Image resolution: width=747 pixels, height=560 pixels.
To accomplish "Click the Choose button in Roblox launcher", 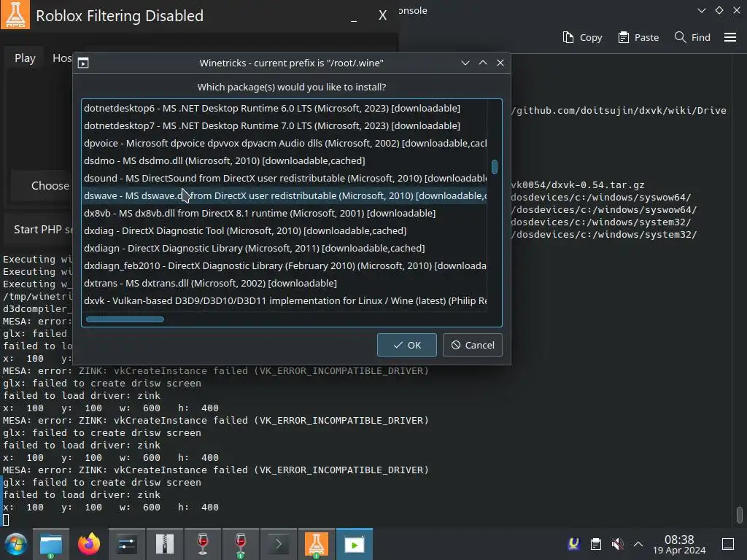I will pyautogui.click(x=42, y=186).
